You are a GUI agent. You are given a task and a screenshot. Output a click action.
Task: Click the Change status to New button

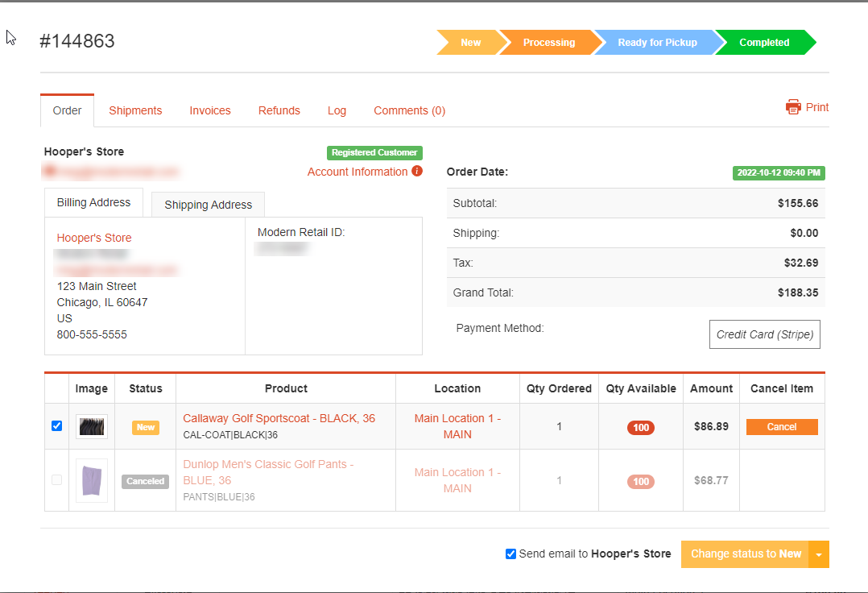click(745, 554)
